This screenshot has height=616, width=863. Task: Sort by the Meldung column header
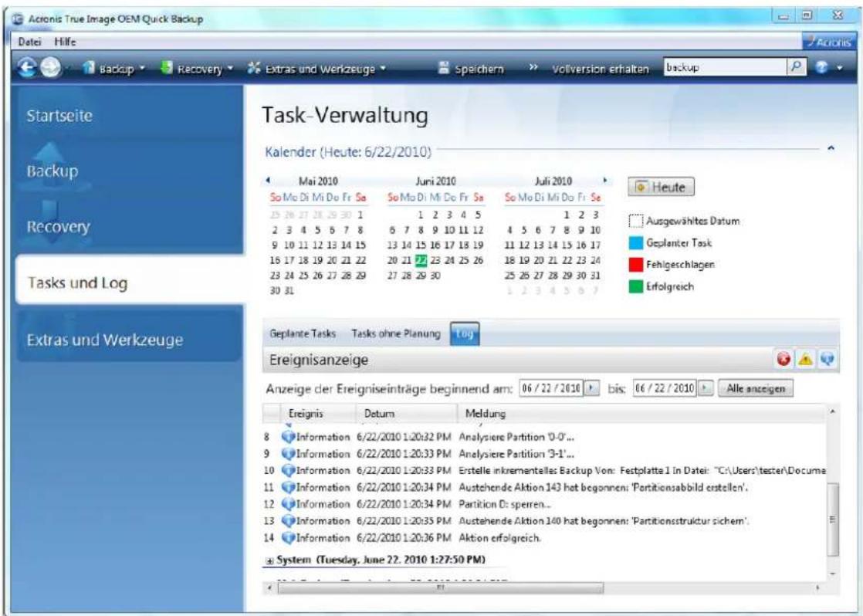point(641,414)
